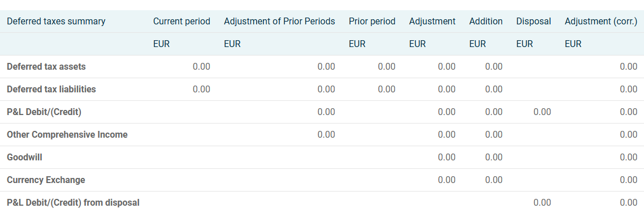Click the Addition column header

(486, 22)
